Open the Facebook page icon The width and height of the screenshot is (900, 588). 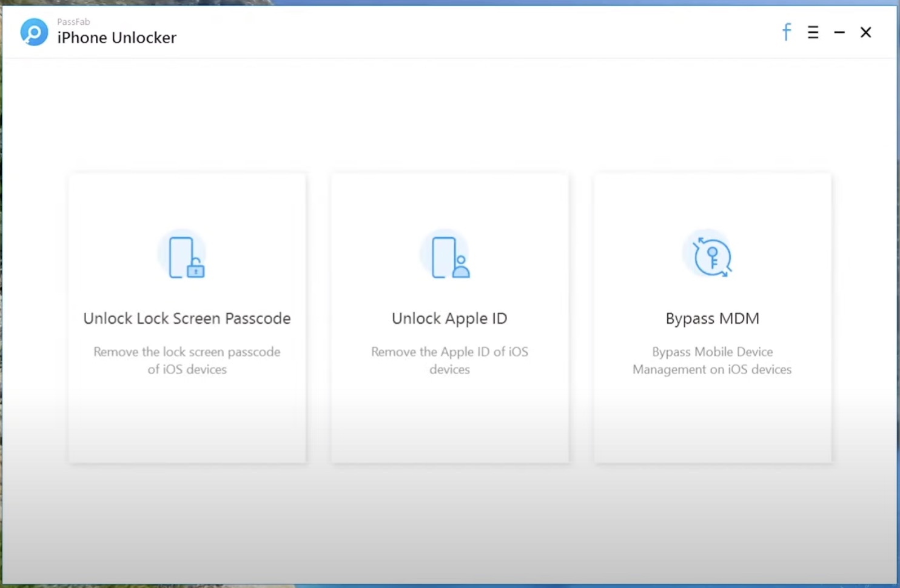pos(787,32)
